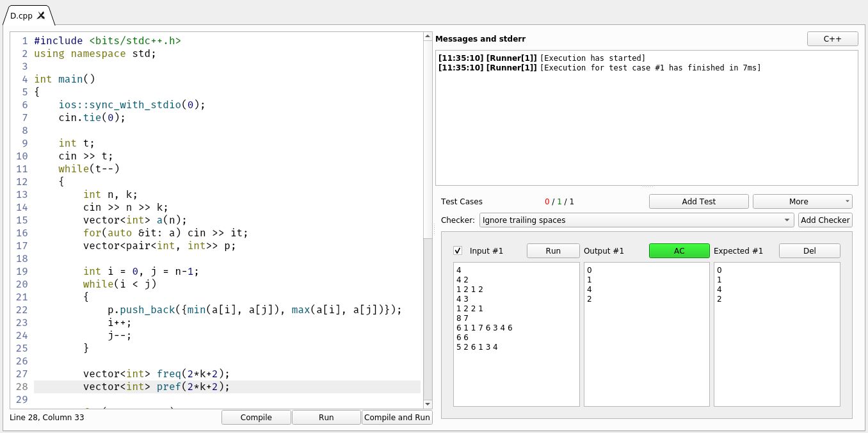Run only test case #1

pos(552,250)
